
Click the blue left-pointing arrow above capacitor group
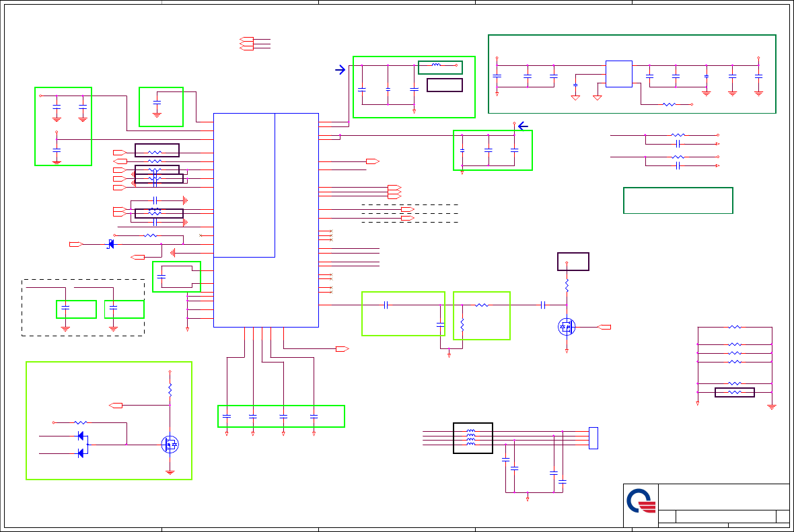(x=523, y=126)
